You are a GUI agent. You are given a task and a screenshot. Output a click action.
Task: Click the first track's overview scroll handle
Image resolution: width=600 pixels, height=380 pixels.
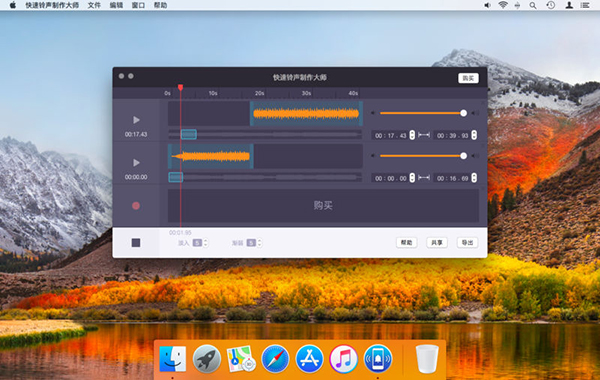(189, 134)
